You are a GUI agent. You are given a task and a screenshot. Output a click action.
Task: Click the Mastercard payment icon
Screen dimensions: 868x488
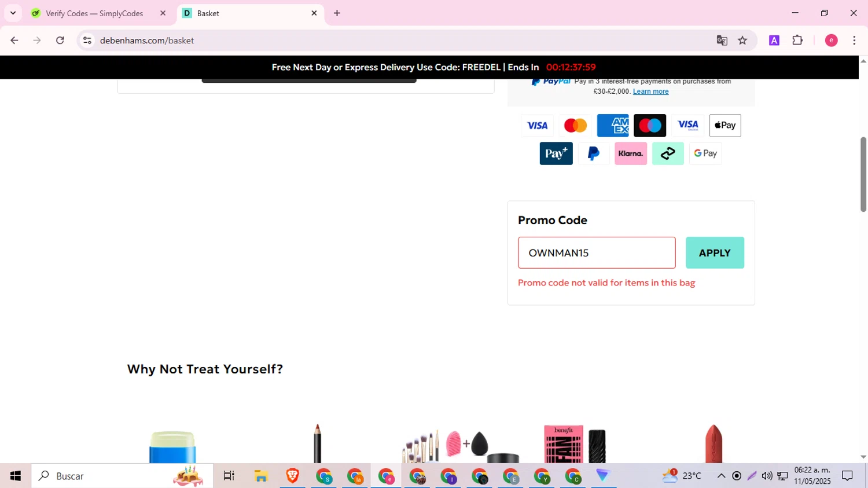pos(575,125)
